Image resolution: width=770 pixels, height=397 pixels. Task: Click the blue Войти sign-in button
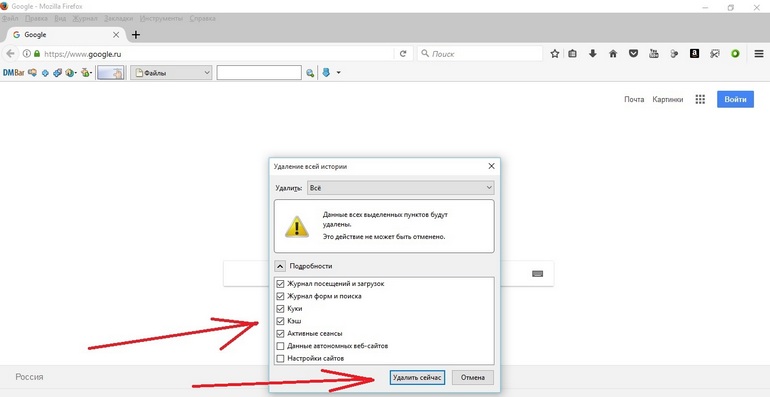coord(735,99)
